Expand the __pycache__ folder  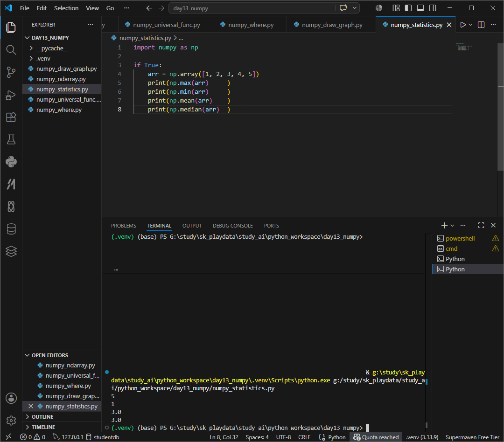(62, 48)
